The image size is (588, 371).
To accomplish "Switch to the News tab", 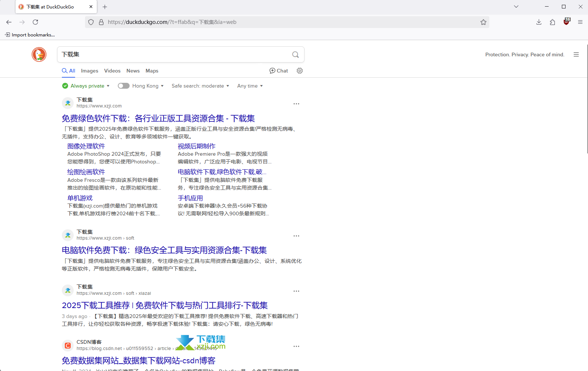I will tap(133, 71).
